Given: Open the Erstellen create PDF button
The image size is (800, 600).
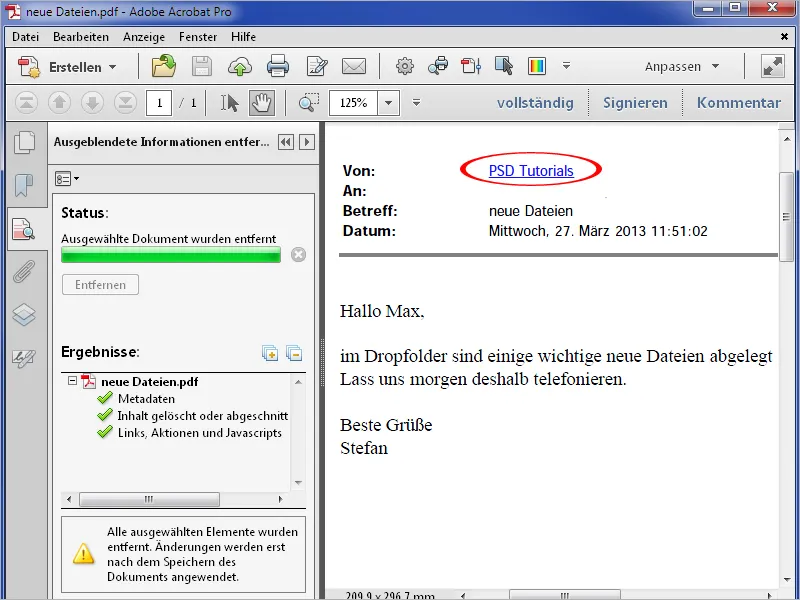Looking at the screenshot, I should pyautogui.click(x=67, y=67).
